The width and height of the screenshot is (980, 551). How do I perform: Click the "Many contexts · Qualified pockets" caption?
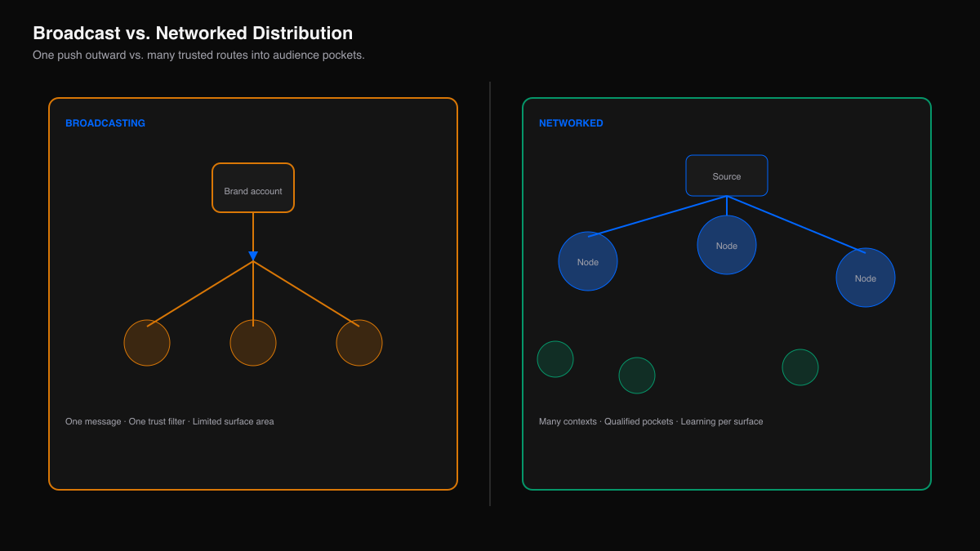click(651, 422)
